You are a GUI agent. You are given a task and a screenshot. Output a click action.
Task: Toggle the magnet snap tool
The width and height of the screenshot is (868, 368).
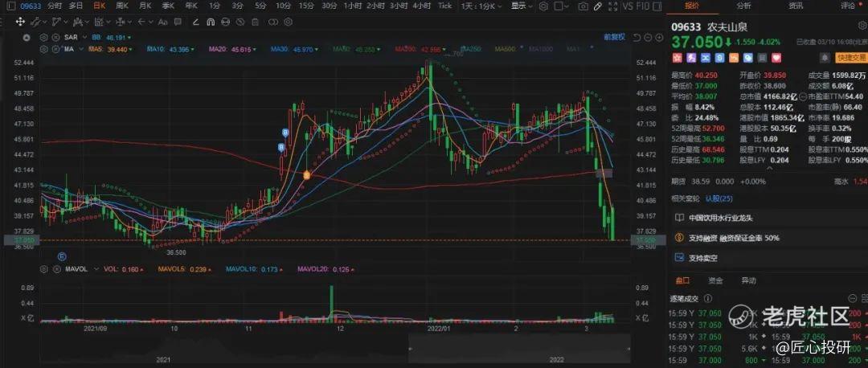click(211, 22)
